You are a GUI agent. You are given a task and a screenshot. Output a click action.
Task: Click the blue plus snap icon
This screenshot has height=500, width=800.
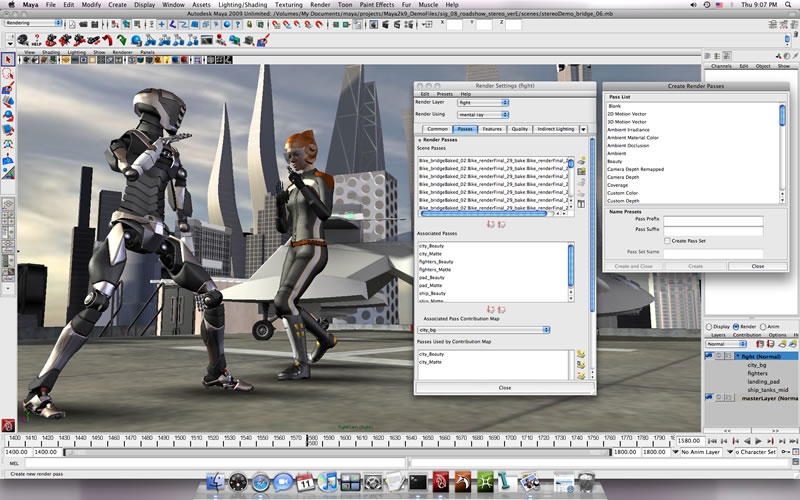click(x=161, y=24)
